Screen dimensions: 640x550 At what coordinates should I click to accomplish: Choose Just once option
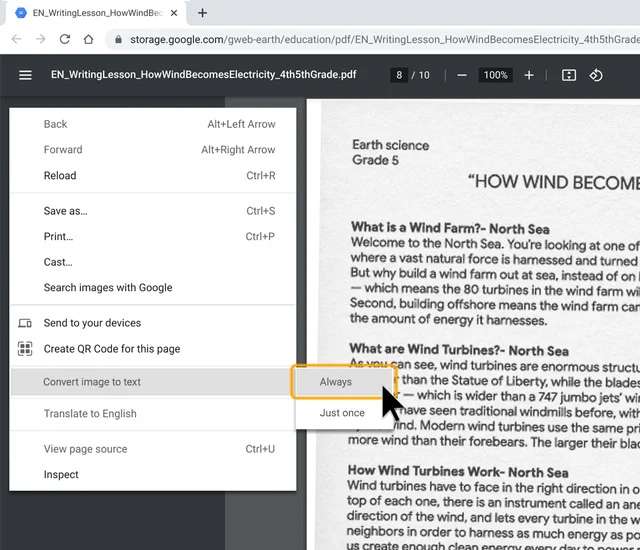(342, 413)
